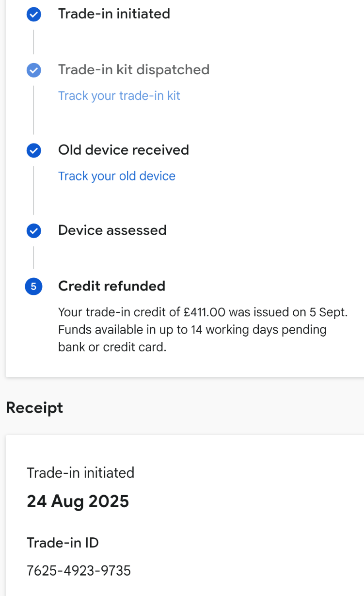Screen dimensions: 364x596
Task: Click the £411.00 trade-in credit amount
Action: coord(206,312)
